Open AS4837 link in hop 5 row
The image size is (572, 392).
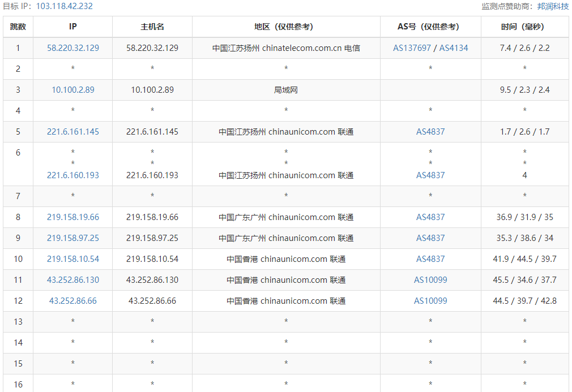pyautogui.click(x=430, y=132)
